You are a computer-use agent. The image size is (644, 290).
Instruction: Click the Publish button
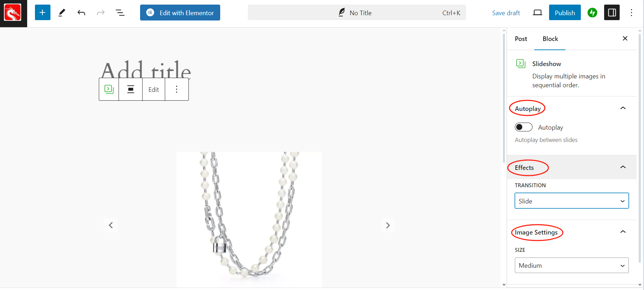pos(565,13)
